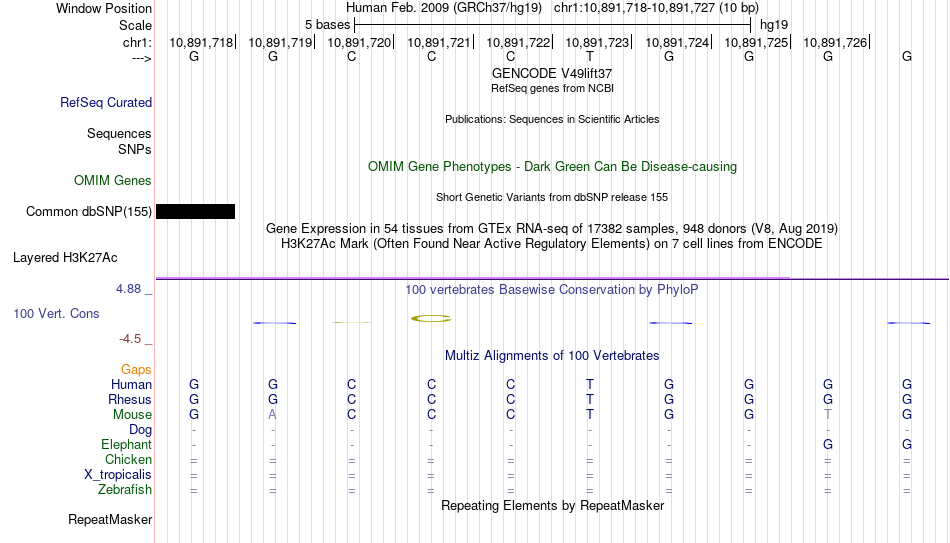Viewport: 950px width, 543px height.
Task: Select the Dog species row label
Action: pos(140,430)
